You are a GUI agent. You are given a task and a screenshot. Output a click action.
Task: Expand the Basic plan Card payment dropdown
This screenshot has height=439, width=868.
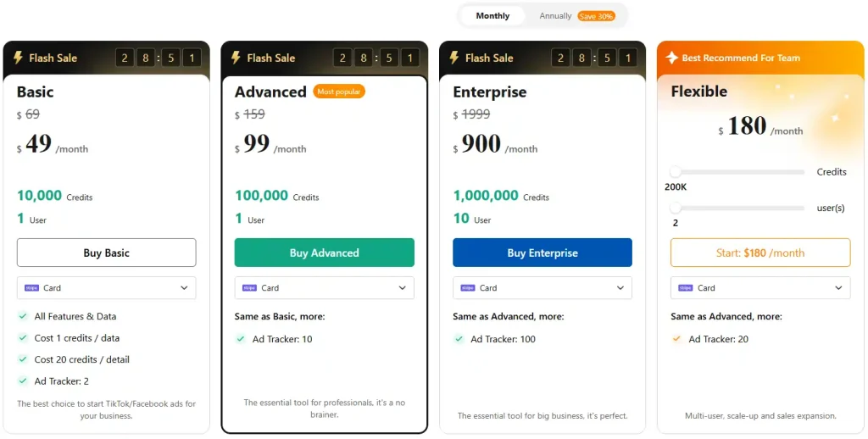point(106,288)
